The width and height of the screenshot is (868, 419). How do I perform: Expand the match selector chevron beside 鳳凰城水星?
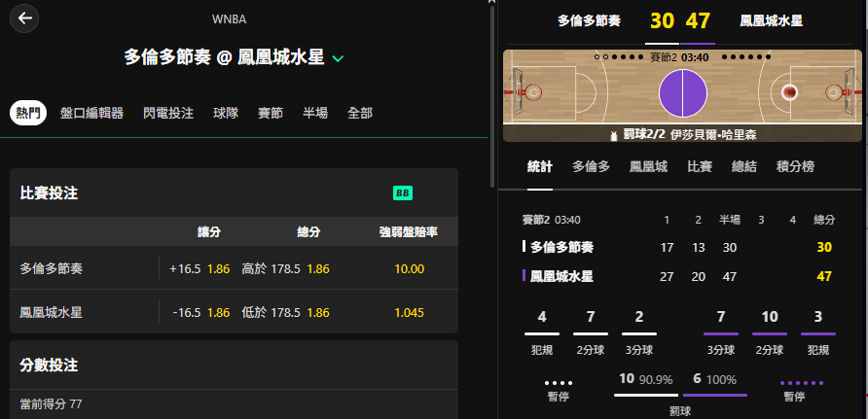tap(338, 58)
